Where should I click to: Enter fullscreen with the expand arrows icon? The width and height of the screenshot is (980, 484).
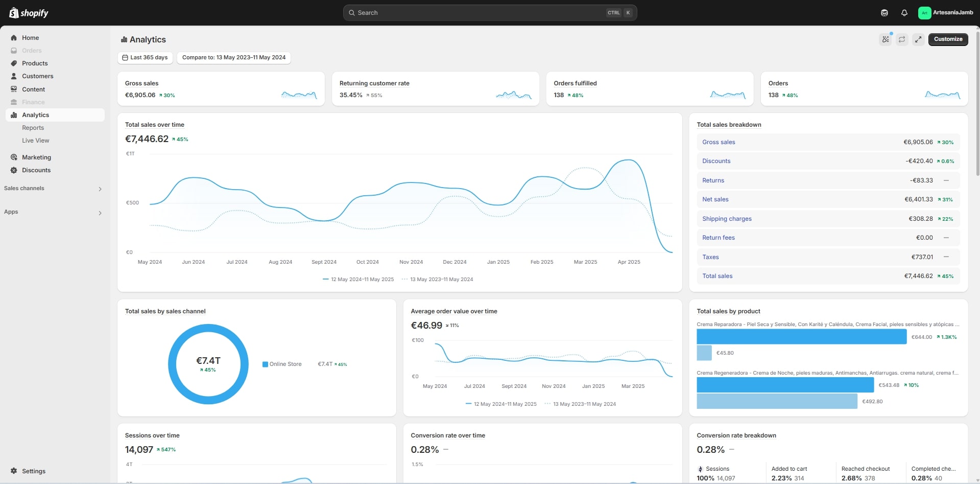point(918,39)
